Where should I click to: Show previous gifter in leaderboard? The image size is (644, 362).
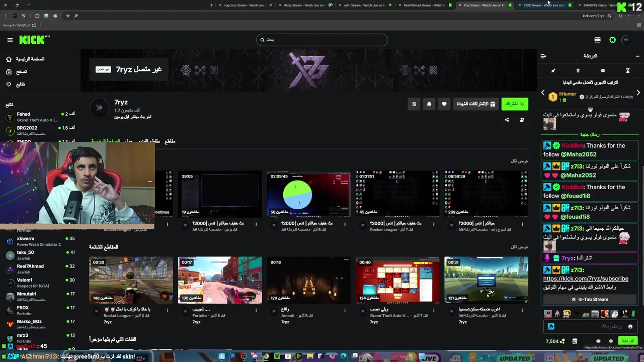(x=543, y=93)
